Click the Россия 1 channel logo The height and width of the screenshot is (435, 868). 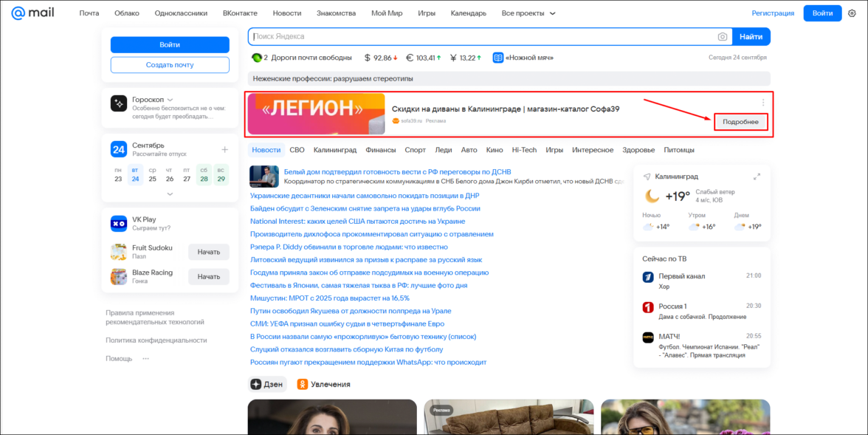pos(648,307)
